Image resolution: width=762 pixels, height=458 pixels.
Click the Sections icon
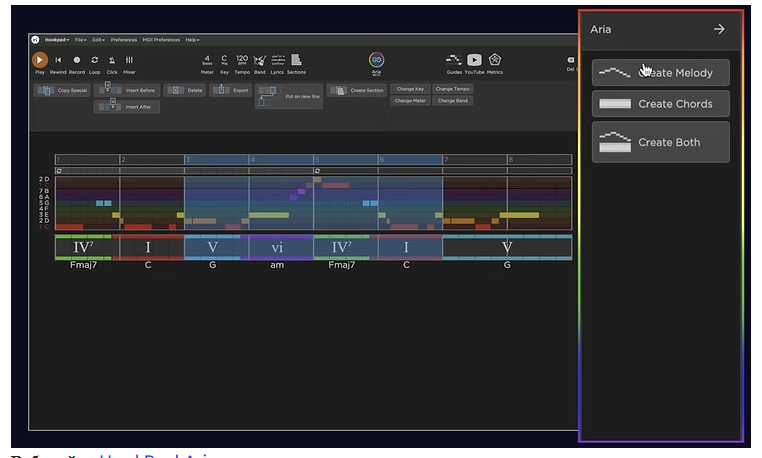click(296, 60)
